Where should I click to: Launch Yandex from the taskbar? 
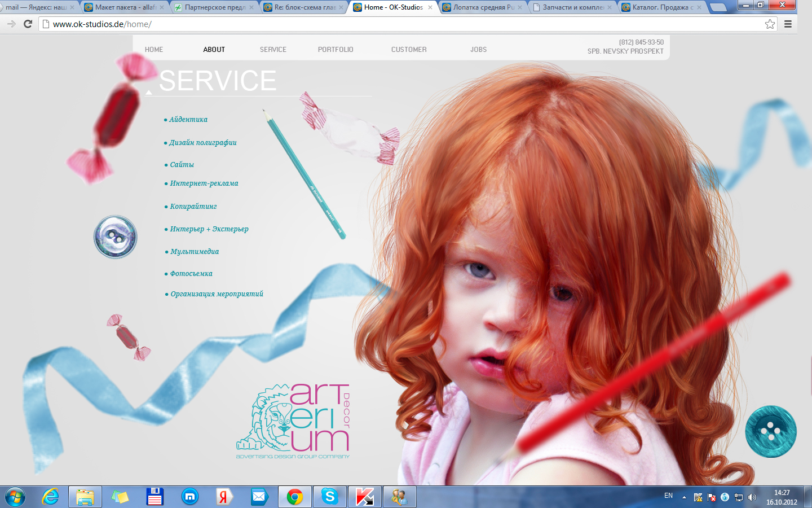pos(224,497)
